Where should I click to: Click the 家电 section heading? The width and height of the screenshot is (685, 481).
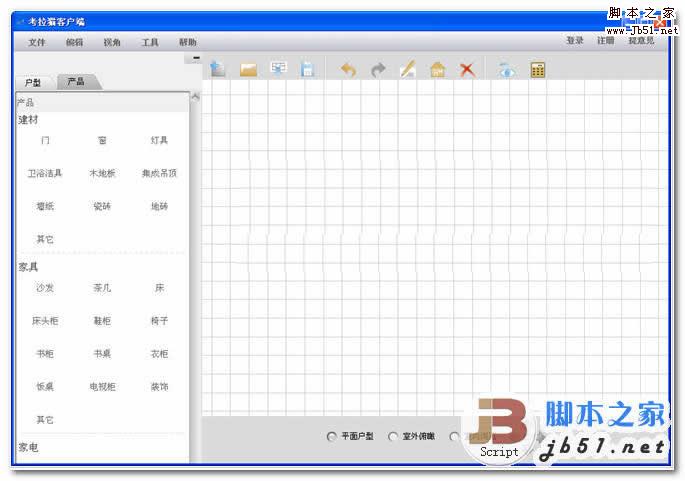pyautogui.click(x=28, y=447)
